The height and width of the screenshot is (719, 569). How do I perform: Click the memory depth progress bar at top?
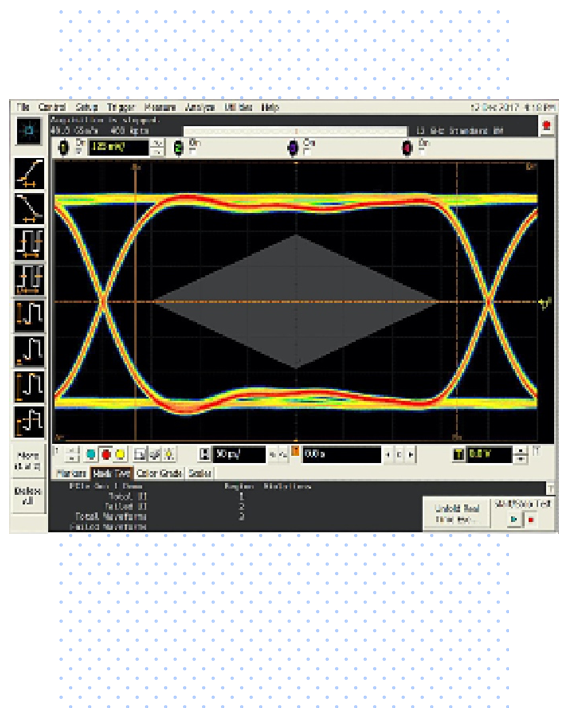tap(295, 131)
